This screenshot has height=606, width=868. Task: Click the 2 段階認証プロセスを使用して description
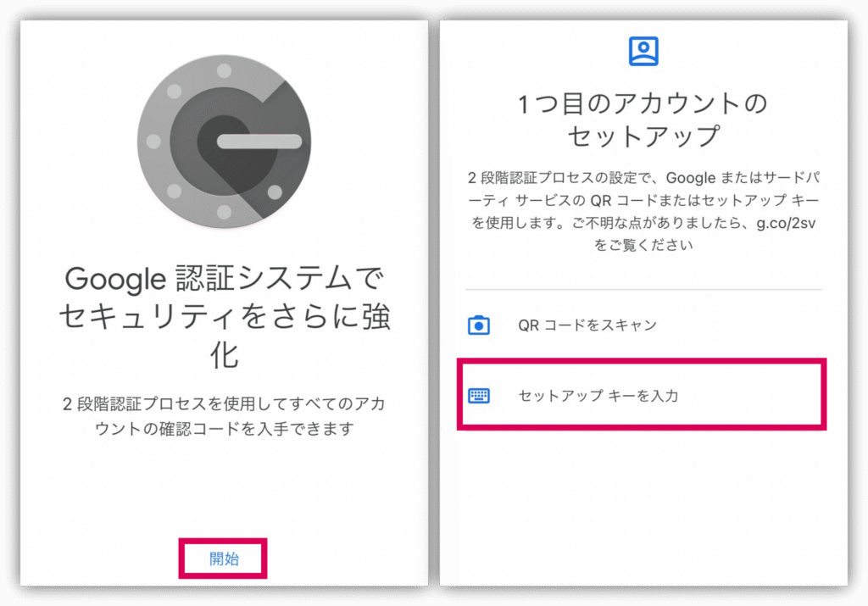pos(224,416)
